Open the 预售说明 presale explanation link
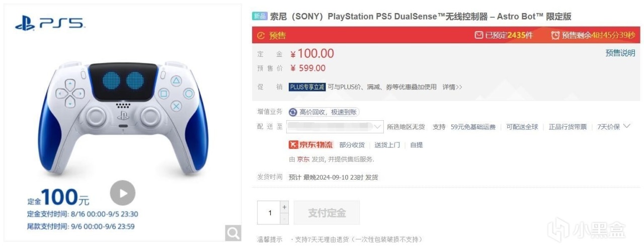 click(620, 53)
